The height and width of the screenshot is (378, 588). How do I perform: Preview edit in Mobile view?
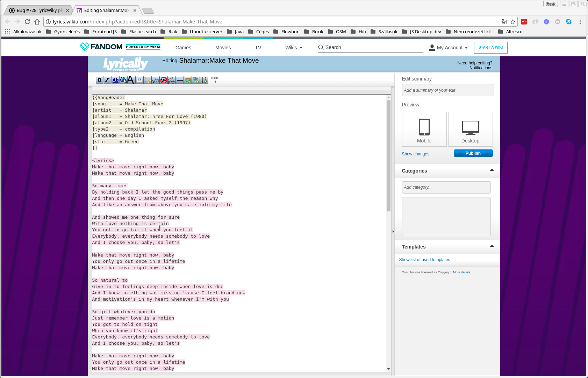point(424,129)
